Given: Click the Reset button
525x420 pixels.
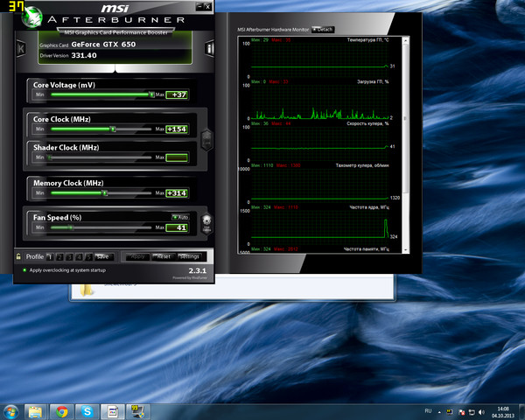Looking at the screenshot, I should coord(164,257).
